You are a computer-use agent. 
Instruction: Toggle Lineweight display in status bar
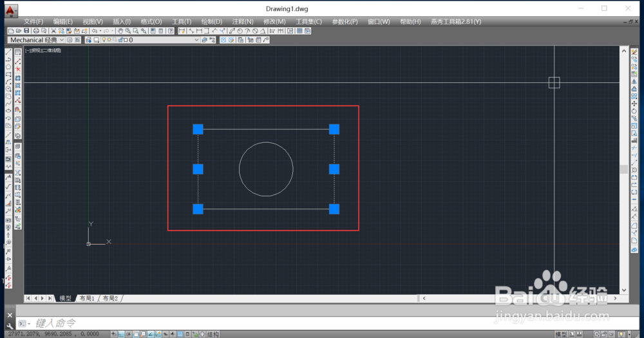click(173, 334)
